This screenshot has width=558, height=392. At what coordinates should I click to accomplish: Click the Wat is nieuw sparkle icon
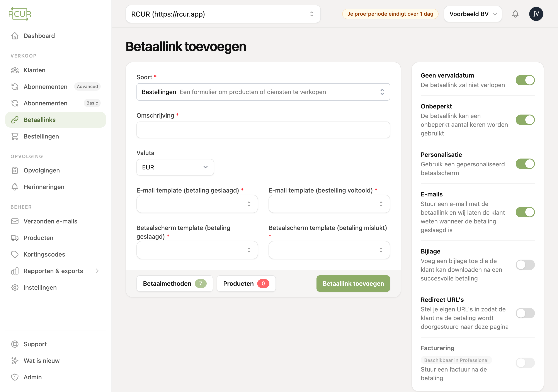coord(15,360)
